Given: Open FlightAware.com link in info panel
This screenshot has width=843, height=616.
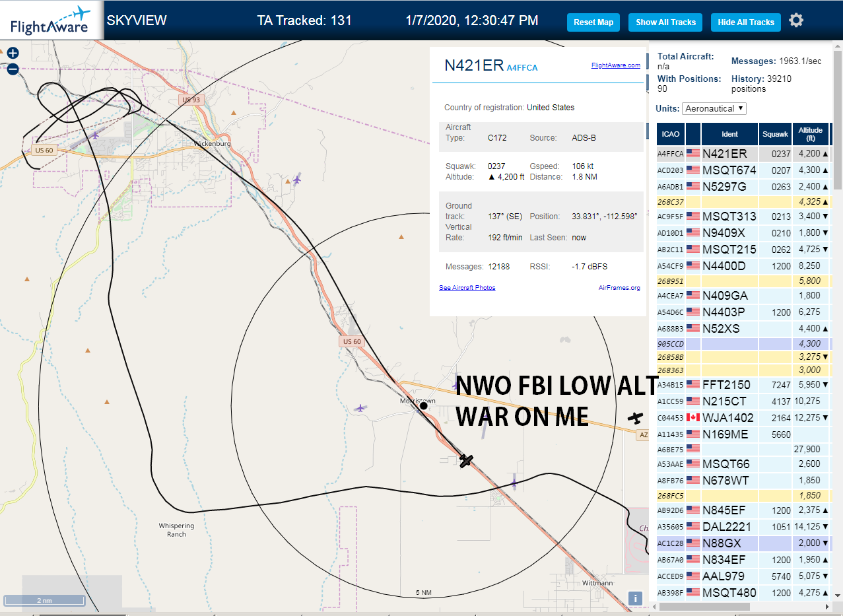Looking at the screenshot, I should (x=616, y=65).
